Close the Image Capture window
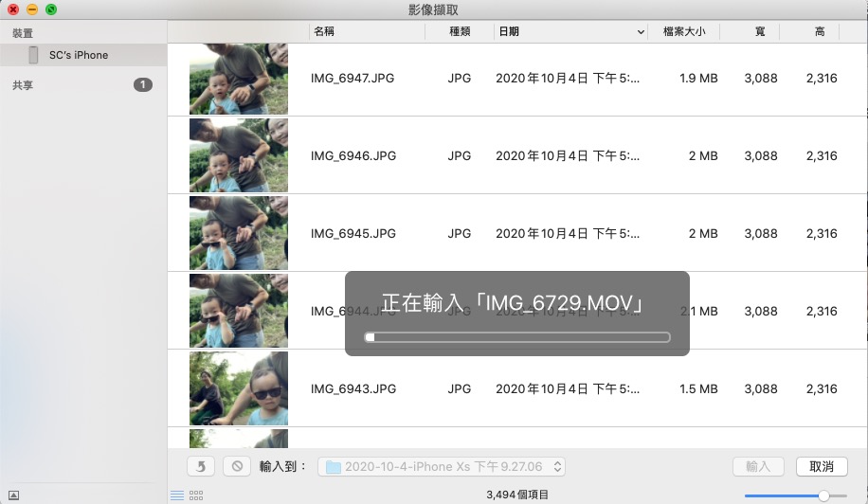The image size is (868, 504). 13,9
